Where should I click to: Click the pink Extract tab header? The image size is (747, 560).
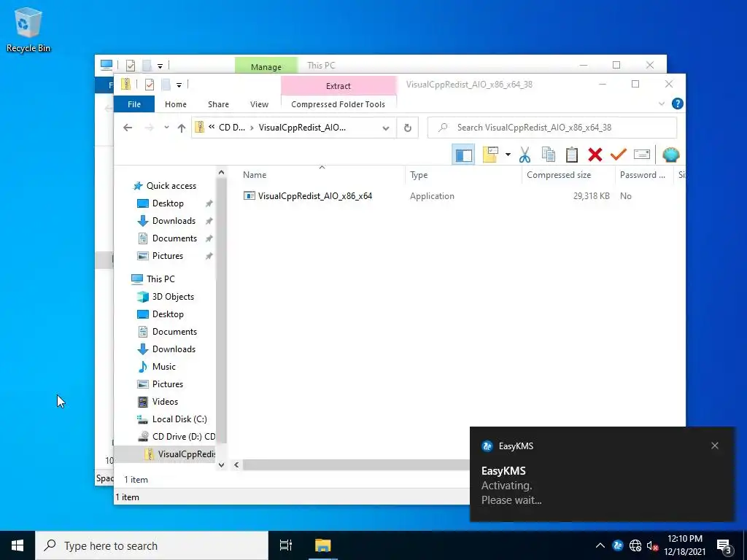pos(338,86)
